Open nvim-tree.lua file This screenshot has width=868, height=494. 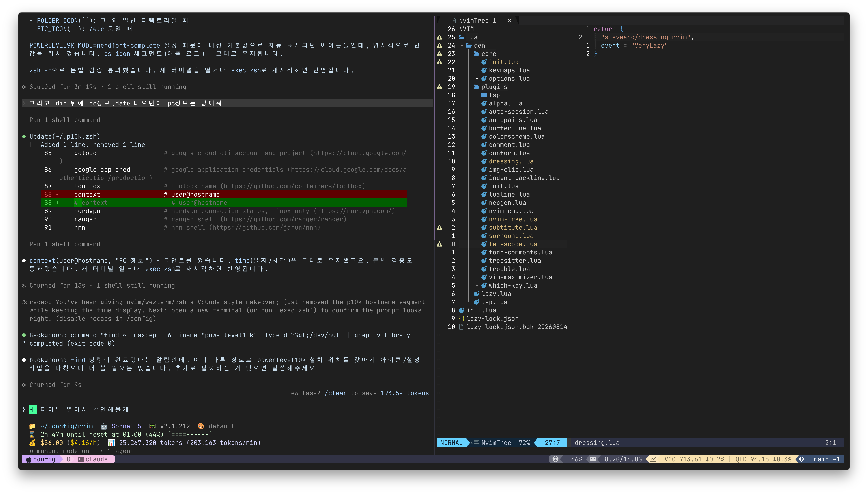513,220
